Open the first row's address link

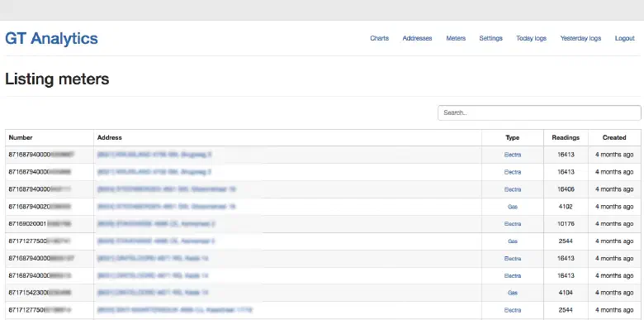(x=154, y=155)
